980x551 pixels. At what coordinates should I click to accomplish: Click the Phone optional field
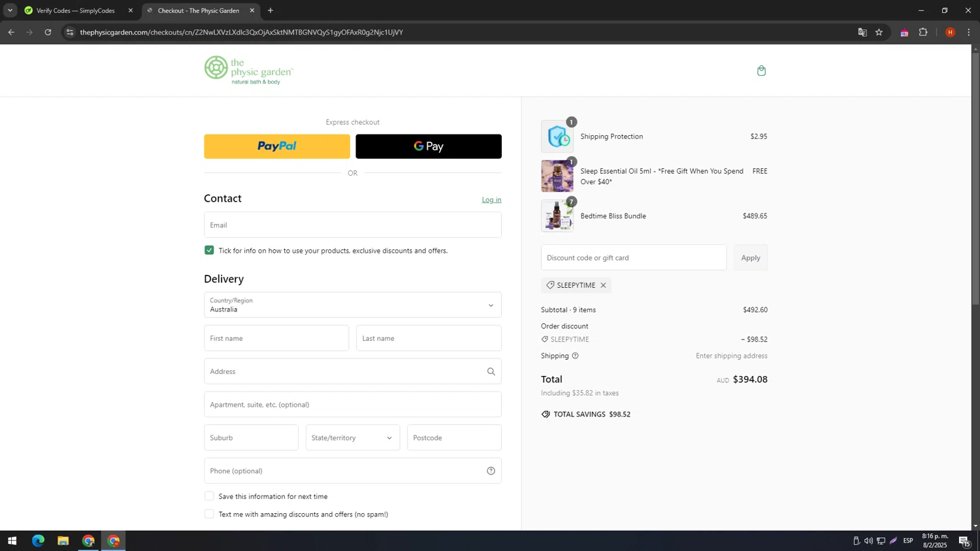(353, 471)
